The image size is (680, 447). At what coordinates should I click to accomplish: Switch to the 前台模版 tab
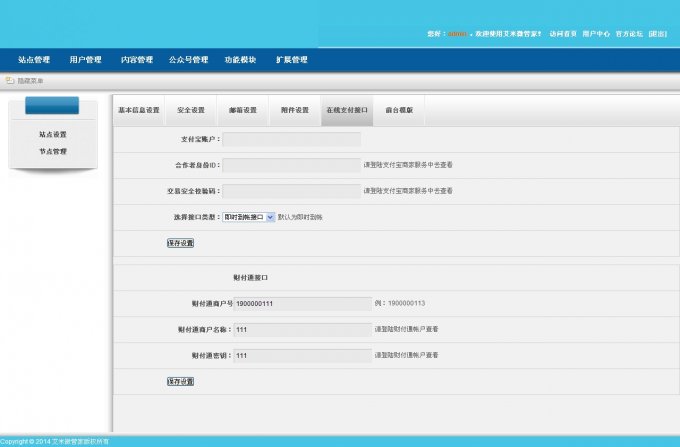coord(399,110)
